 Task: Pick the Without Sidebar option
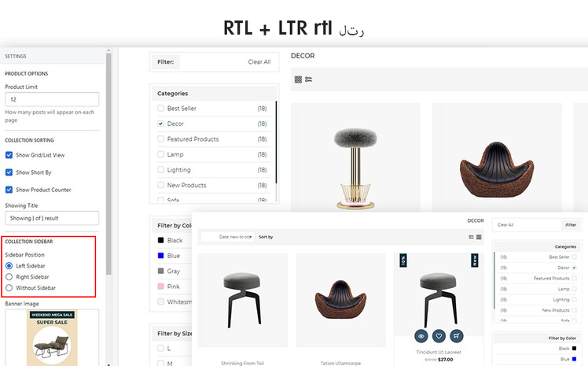[x=9, y=288]
